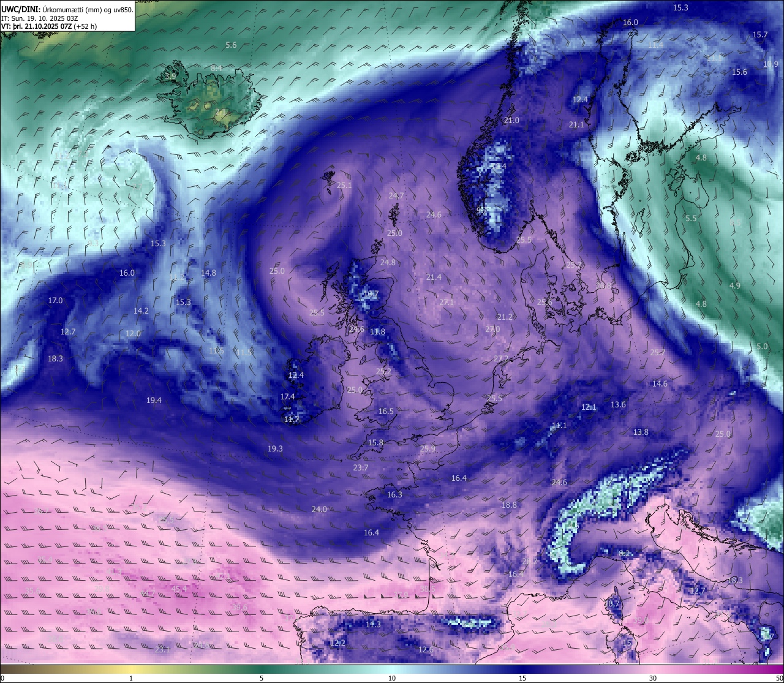Screen dimensions: 784x683
Task: Click the 19.4 value west of Ireland
Action: tap(154, 401)
